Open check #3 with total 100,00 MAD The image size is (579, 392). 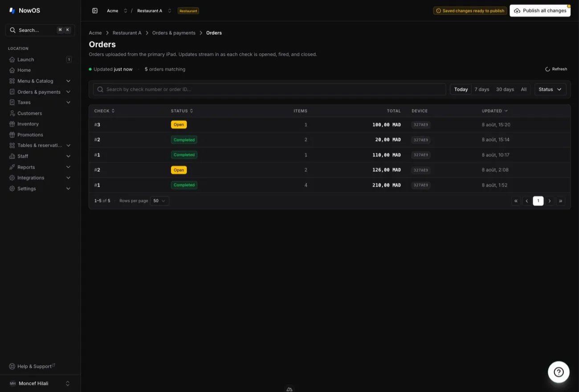click(x=330, y=125)
